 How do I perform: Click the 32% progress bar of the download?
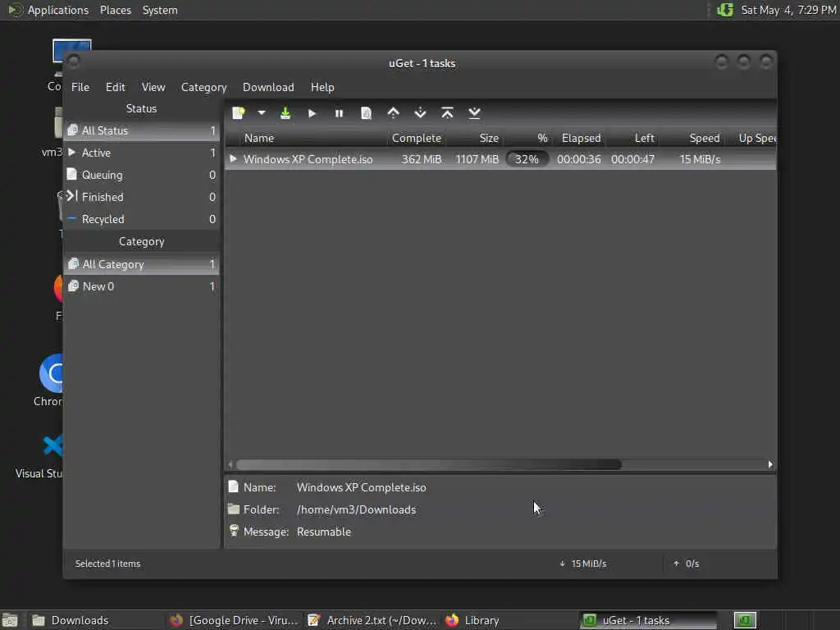527,159
